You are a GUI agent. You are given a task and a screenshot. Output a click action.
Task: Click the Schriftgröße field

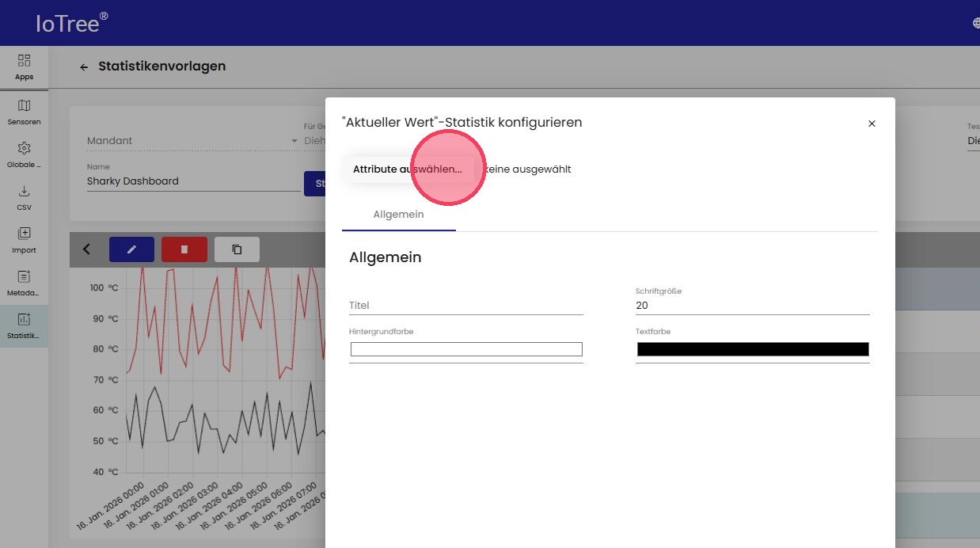click(752, 306)
